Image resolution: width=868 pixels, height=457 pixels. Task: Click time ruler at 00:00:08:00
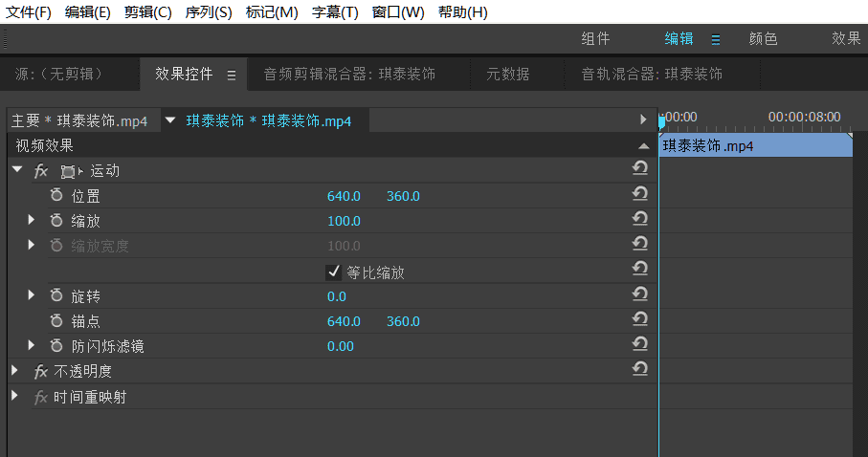(x=804, y=117)
